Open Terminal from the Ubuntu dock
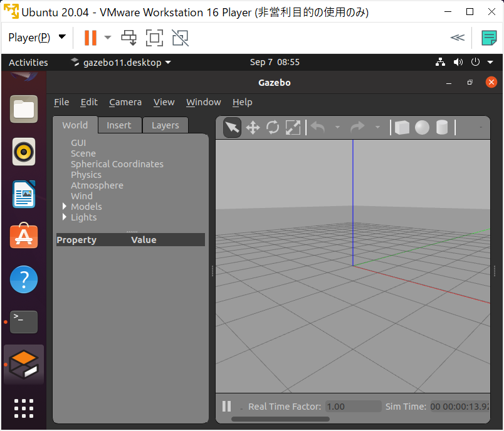The width and height of the screenshot is (504, 431). [24, 322]
